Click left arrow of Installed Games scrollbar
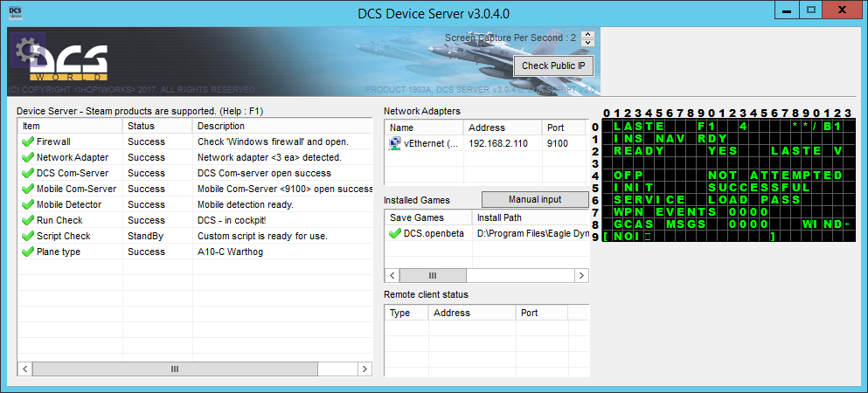868x393 pixels. pos(392,275)
